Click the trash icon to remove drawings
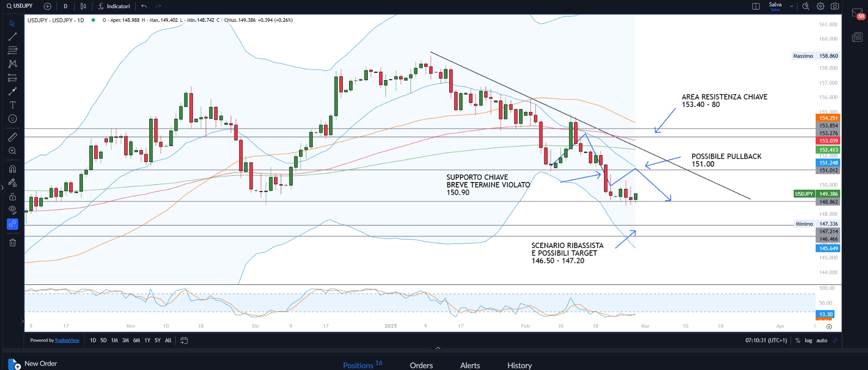This screenshot has height=370, width=868. point(13,243)
